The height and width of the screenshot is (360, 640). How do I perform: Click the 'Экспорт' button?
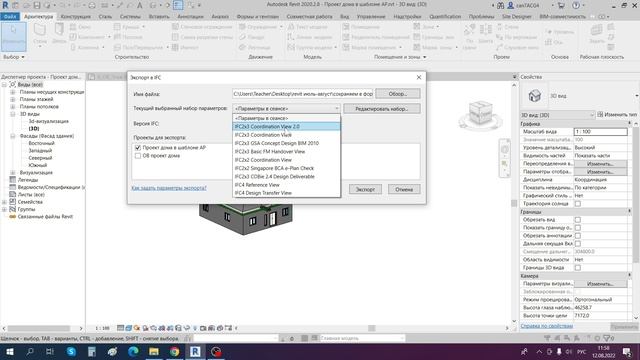365,189
